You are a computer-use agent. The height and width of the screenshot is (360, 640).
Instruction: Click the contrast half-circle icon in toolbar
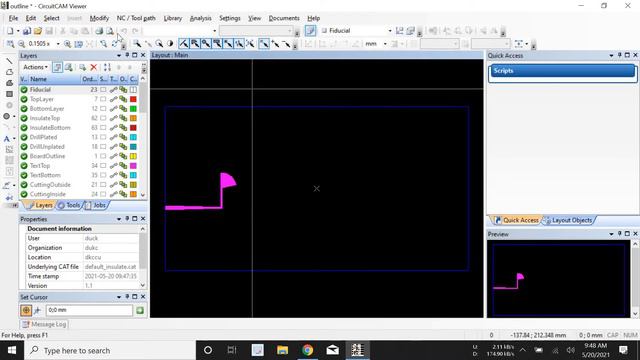(170, 44)
